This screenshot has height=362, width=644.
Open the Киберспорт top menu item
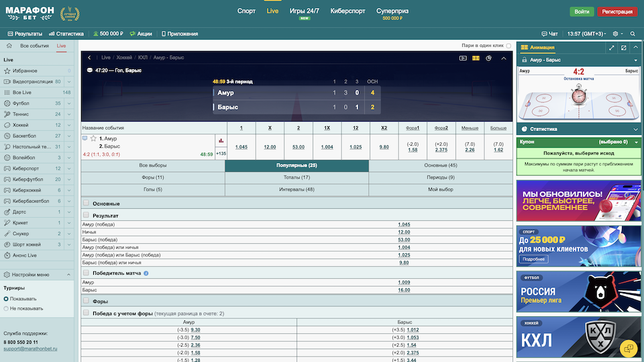pos(348,11)
